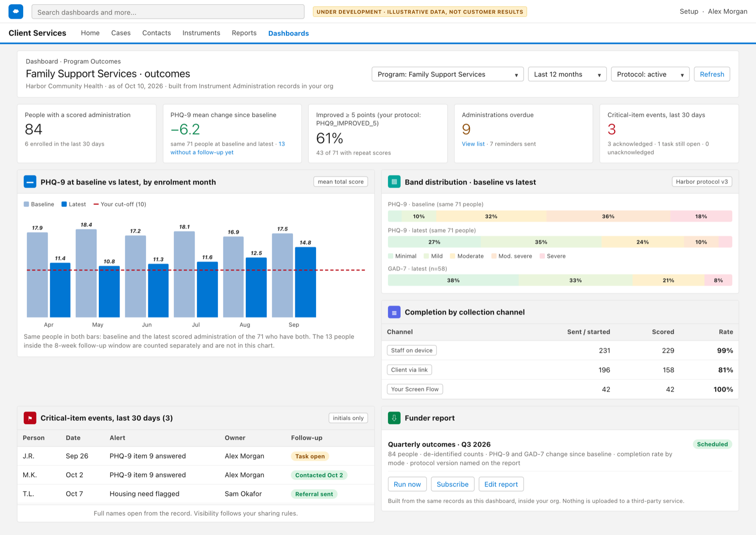Click the Refresh button
This screenshot has height=535, width=756.
[712, 74]
